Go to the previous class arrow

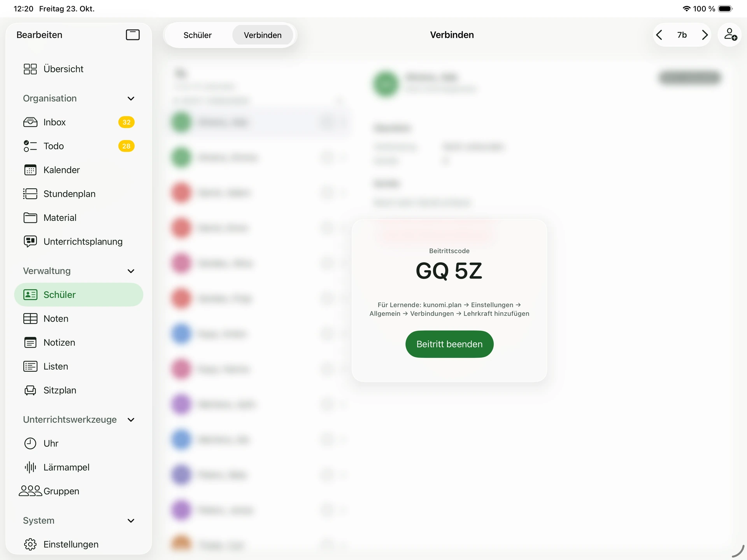tap(659, 35)
